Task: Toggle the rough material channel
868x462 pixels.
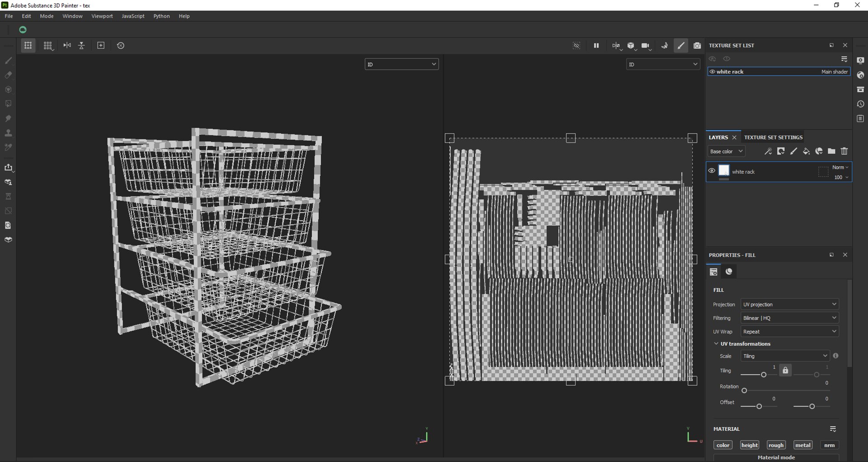Action: 776,445
